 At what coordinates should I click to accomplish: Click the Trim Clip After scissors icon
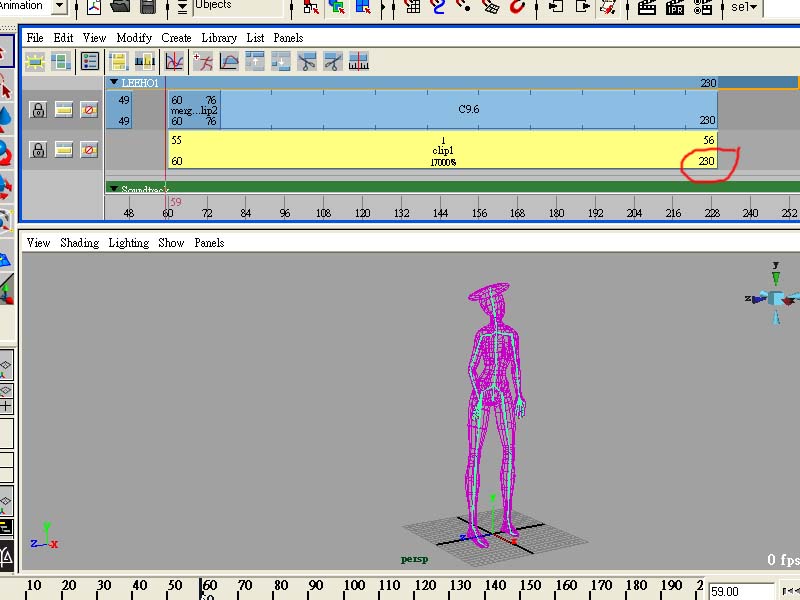pos(333,62)
